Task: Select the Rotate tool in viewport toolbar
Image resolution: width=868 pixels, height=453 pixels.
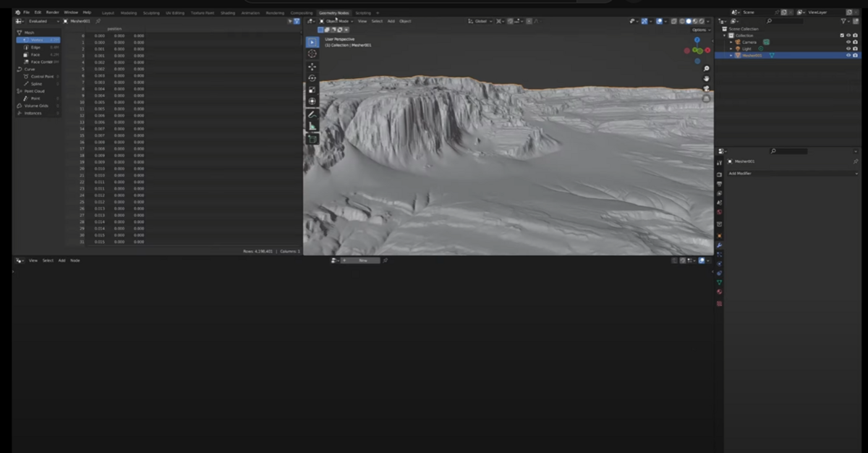Action: [312, 78]
